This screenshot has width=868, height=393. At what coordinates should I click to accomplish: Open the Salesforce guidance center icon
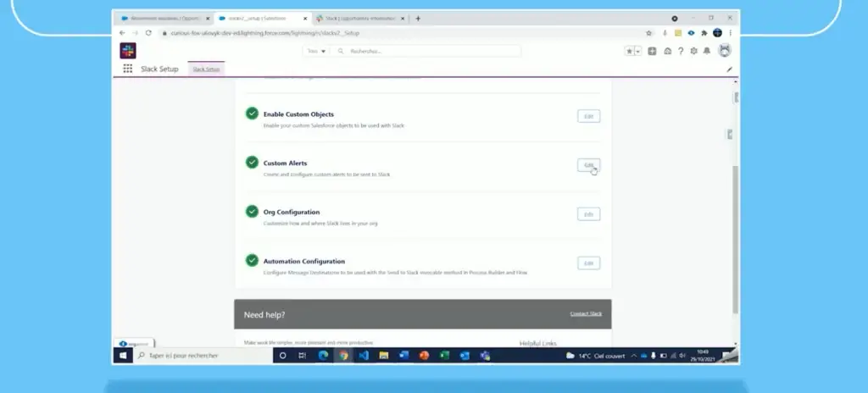point(667,51)
